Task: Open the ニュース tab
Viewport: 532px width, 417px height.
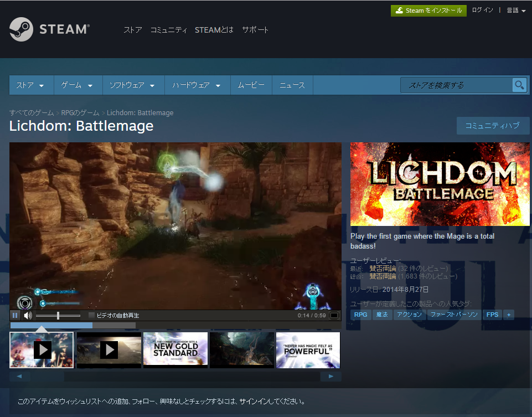Action: [292, 85]
